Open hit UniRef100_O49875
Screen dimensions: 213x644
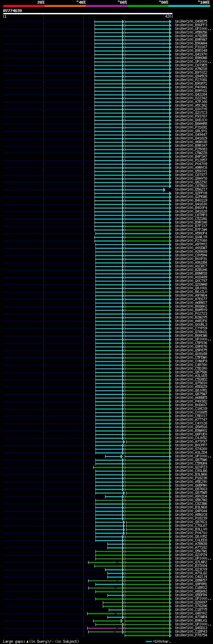click(x=191, y=22)
